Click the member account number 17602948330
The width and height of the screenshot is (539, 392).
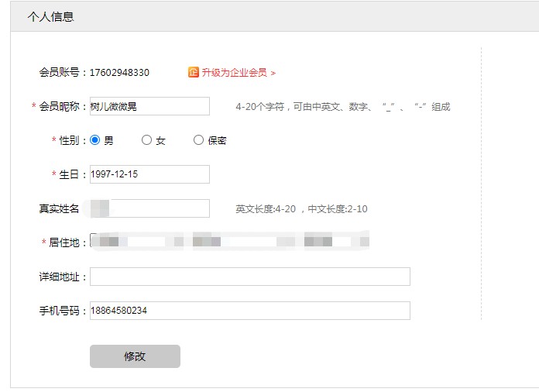[119, 73]
